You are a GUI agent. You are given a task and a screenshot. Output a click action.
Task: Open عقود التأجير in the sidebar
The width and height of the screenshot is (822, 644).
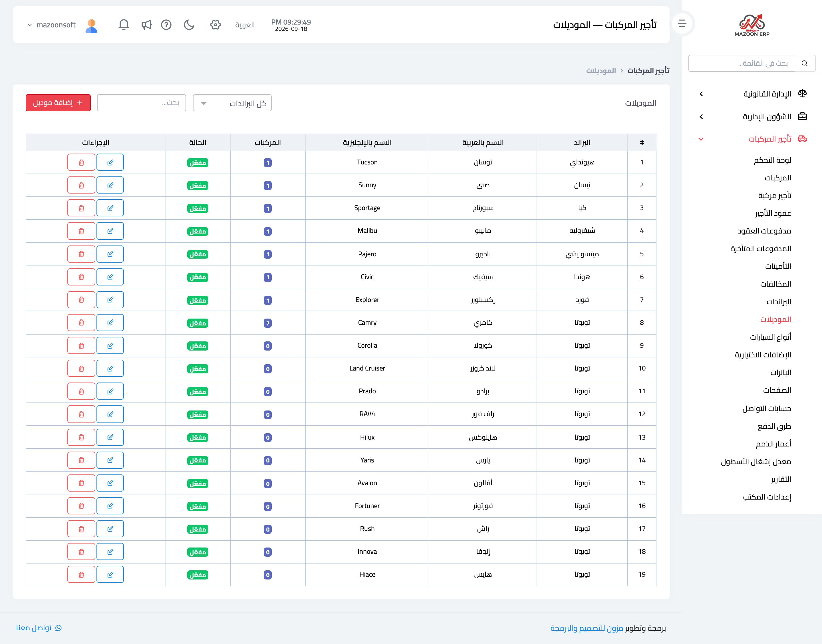click(773, 214)
